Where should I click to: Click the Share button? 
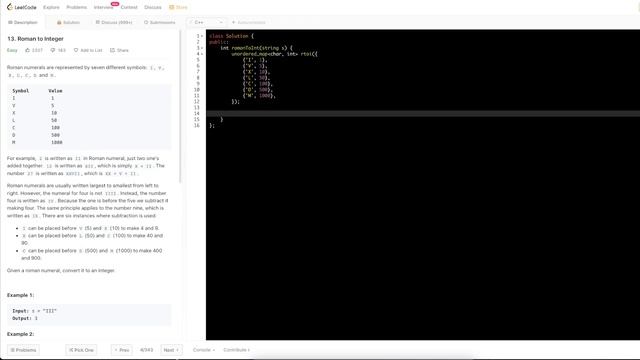tap(119, 50)
